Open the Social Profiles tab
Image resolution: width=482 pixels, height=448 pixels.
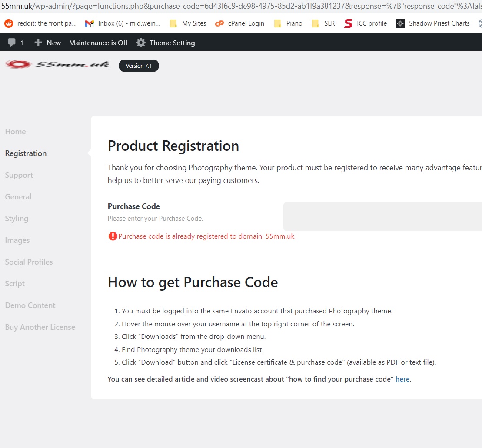(x=29, y=262)
